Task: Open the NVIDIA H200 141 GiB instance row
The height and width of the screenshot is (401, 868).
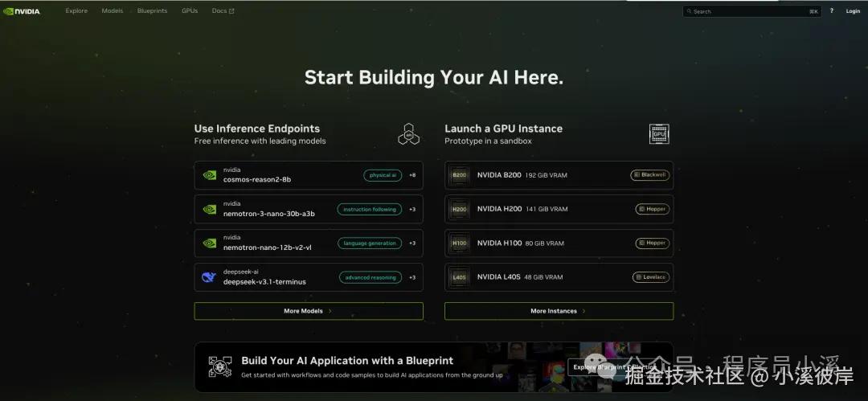Action: coord(559,209)
